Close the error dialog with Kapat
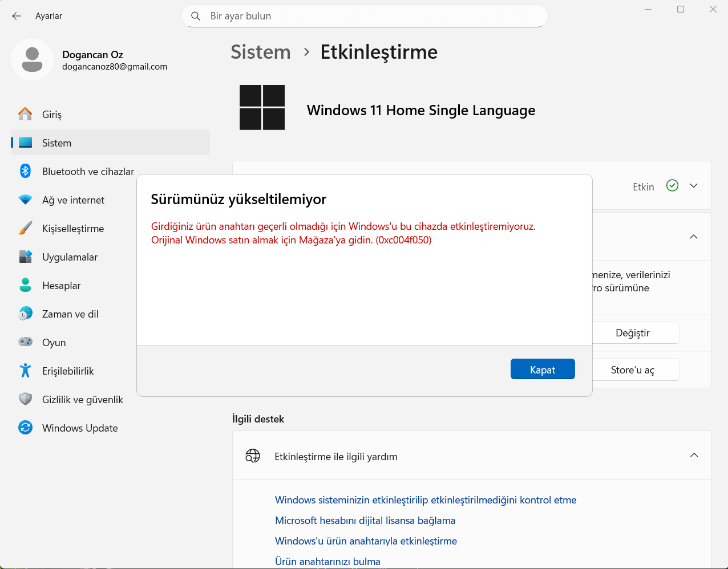This screenshot has width=728, height=569. coord(543,369)
